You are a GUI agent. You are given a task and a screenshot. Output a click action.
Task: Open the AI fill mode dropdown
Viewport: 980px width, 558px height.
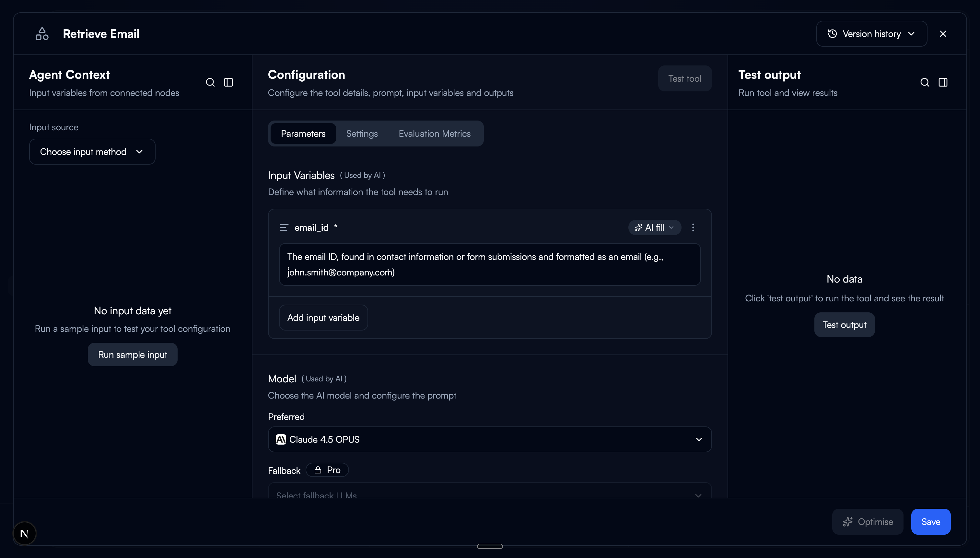654,227
